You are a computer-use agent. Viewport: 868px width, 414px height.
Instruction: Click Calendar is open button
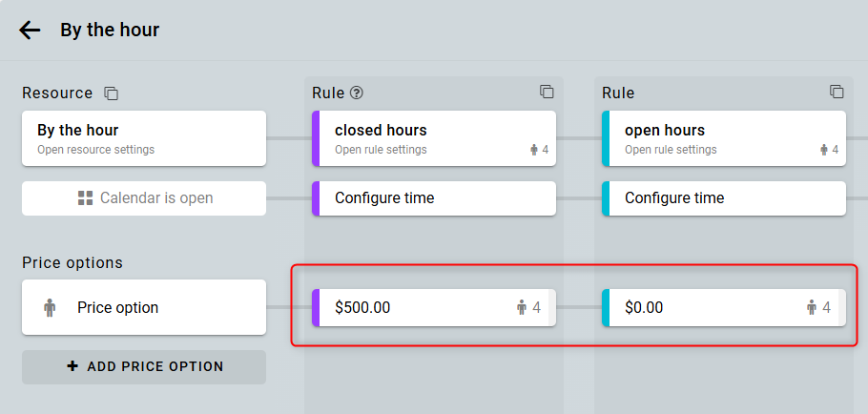click(144, 198)
